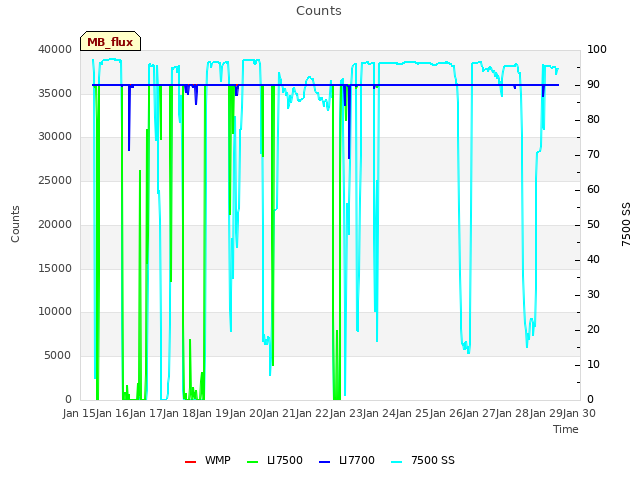The height and width of the screenshot is (480, 640).
Task: Click the right 7500 SS axis label
Action: (626, 224)
